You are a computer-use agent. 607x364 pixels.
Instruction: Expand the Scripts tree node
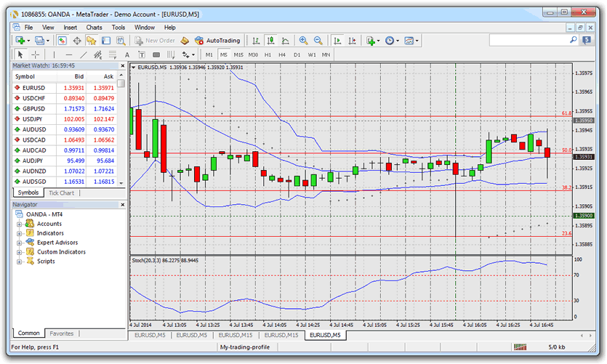(19, 262)
